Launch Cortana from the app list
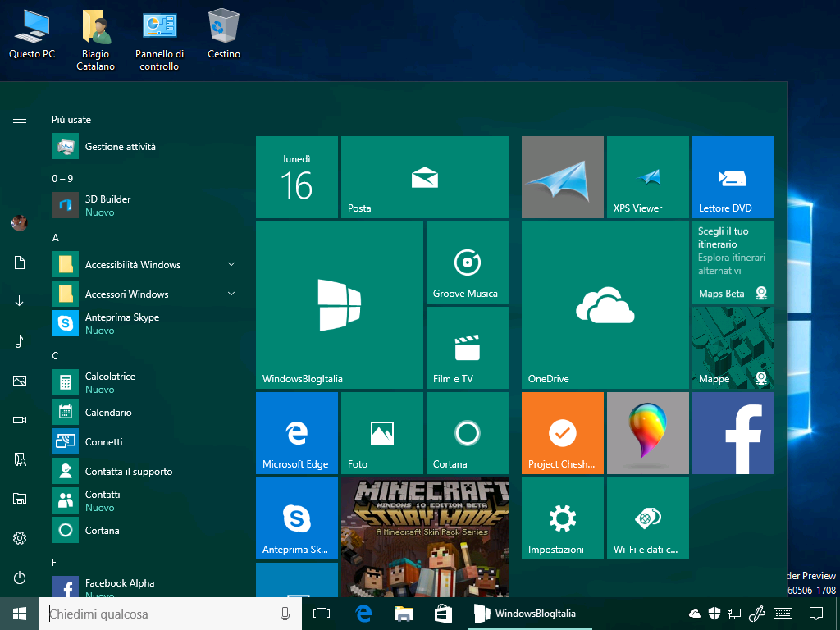 click(144, 531)
